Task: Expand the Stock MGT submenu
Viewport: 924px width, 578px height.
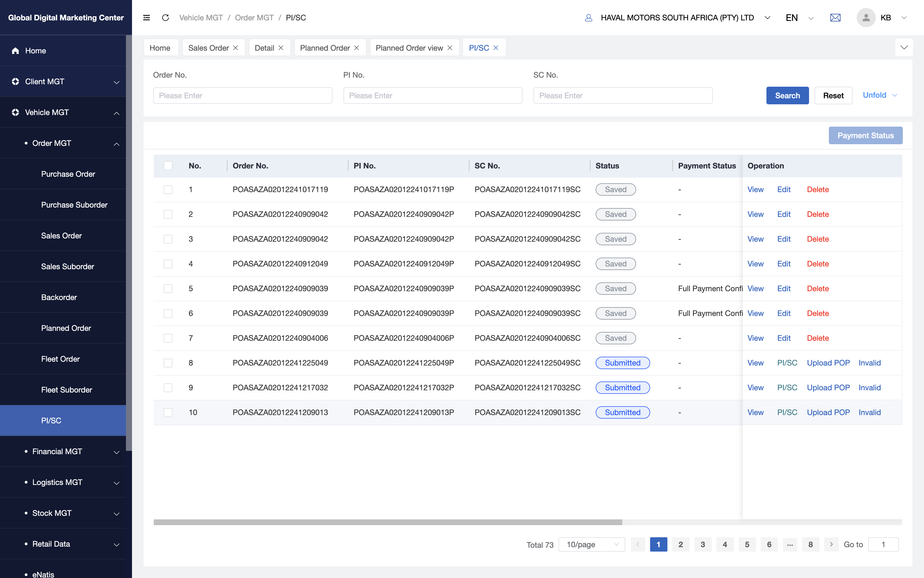Action: (117, 514)
